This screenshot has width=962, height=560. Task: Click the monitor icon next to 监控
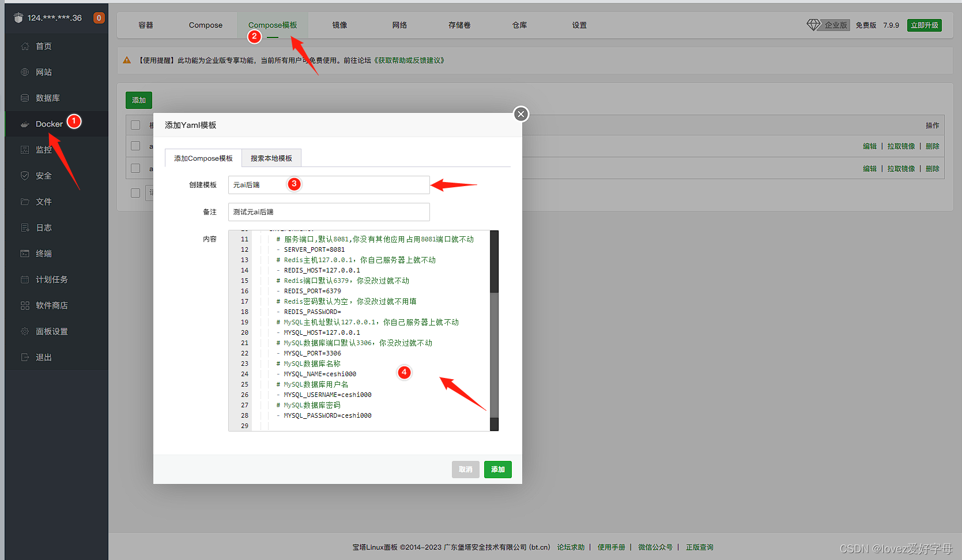point(25,150)
